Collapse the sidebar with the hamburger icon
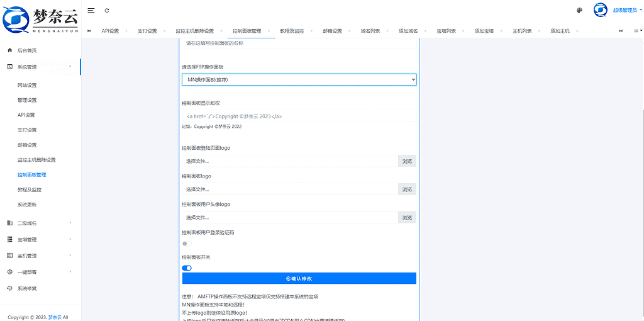The width and height of the screenshot is (644, 321). click(x=91, y=11)
